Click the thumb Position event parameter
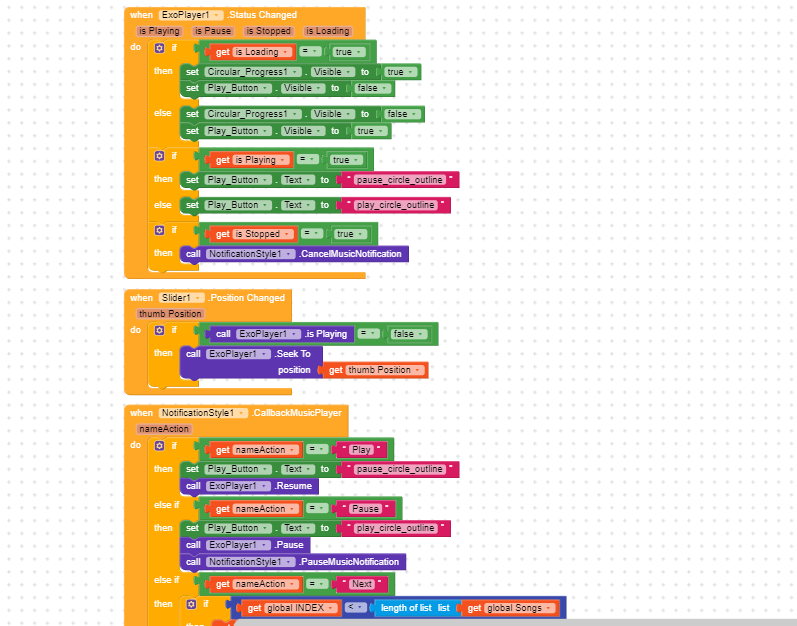797x626 pixels. tap(170, 314)
